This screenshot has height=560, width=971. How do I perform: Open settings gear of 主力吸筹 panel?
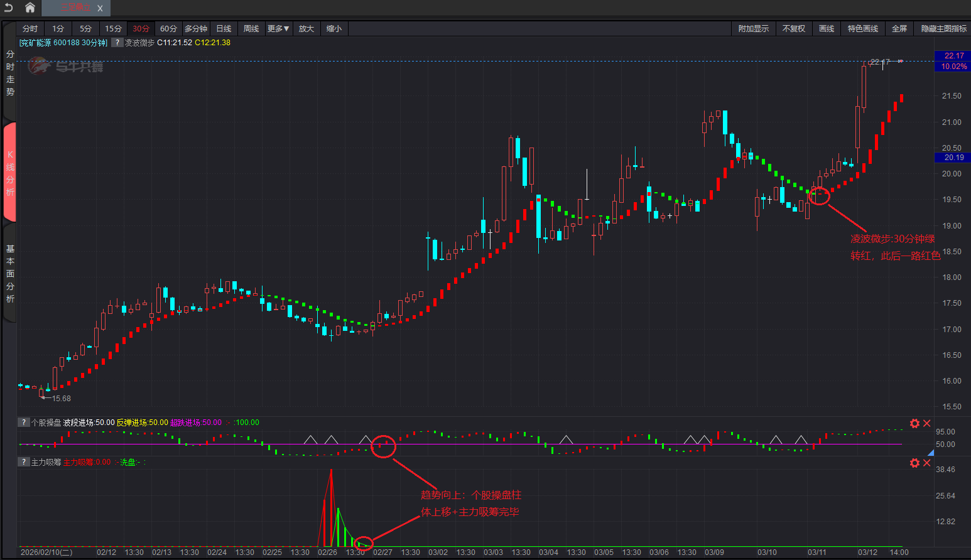(x=914, y=463)
